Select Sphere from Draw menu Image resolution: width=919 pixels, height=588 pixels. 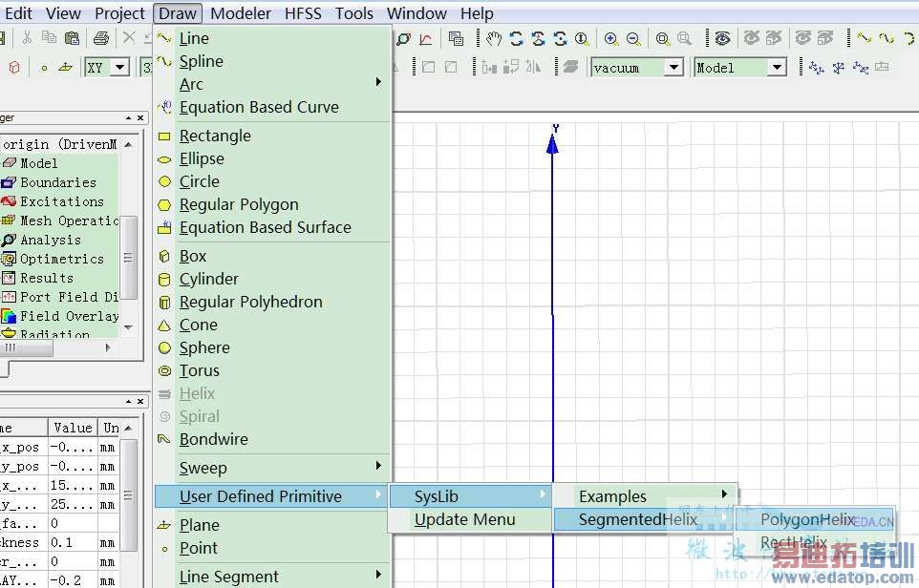[272, 347]
